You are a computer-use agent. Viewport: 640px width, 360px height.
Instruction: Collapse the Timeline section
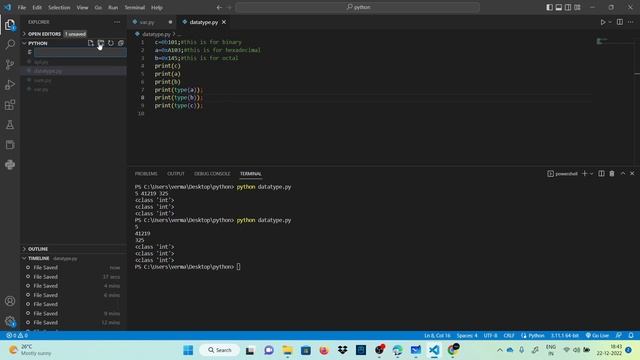(74, 258)
